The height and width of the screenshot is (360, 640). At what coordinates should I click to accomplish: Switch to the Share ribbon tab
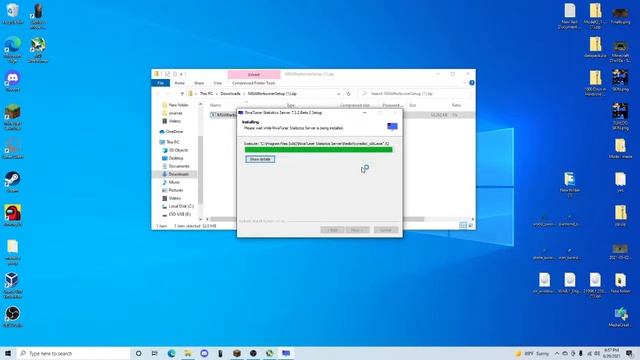(199, 83)
